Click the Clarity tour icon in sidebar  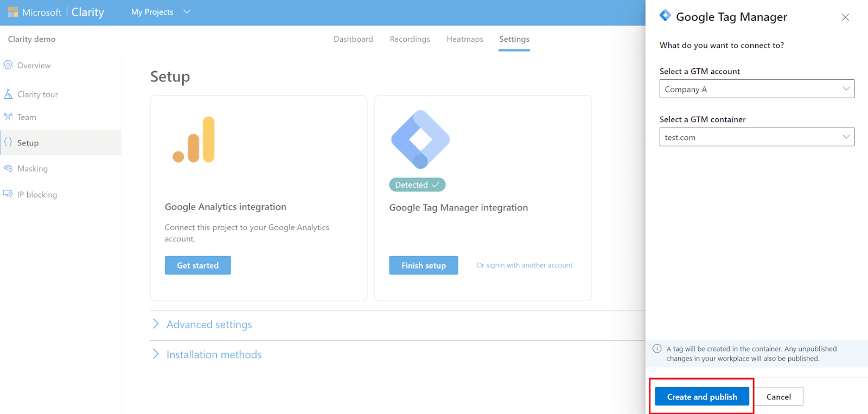8,94
